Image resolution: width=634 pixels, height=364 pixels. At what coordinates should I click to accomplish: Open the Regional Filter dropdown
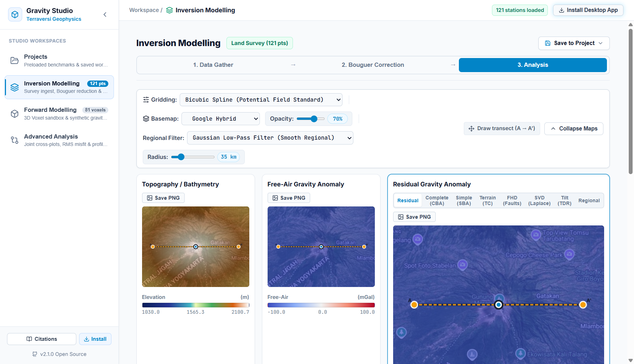(x=270, y=138)
